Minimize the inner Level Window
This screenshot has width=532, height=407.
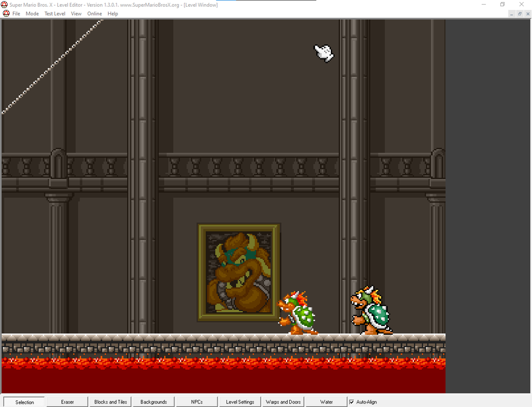[x=512, y=14]
